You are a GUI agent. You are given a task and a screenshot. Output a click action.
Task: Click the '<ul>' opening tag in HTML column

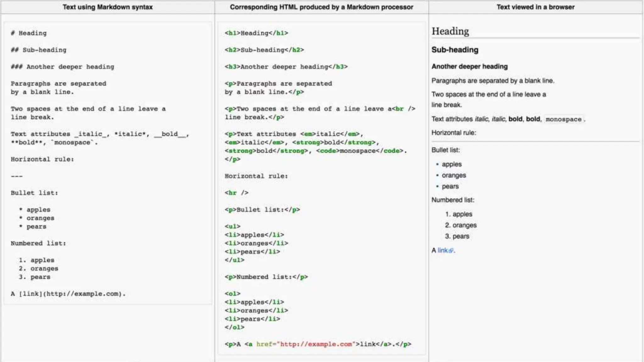[x=232, y=226]
